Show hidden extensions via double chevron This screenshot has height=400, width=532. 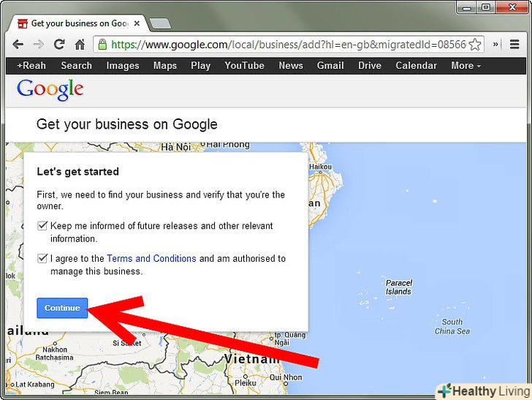[495, 44]
